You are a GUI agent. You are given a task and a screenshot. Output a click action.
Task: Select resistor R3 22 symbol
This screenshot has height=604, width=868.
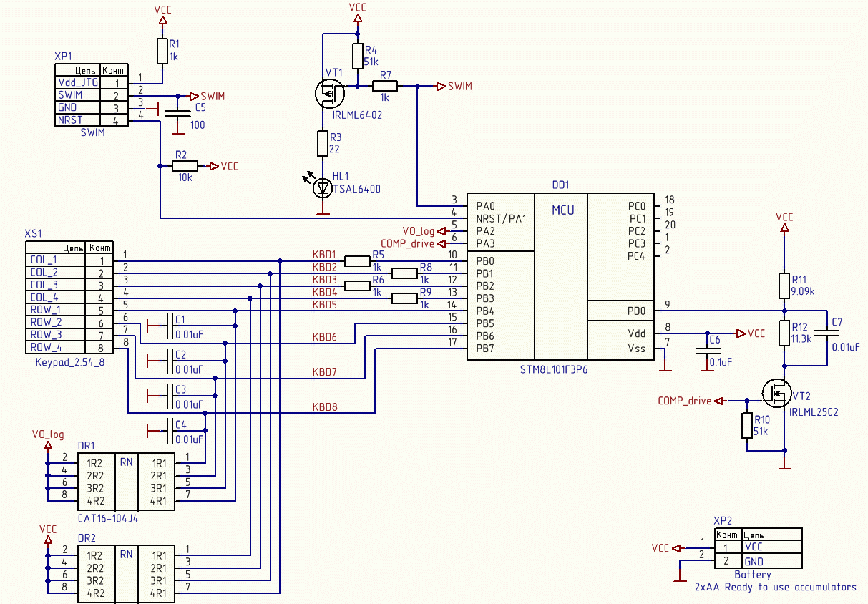click(323, 143)
